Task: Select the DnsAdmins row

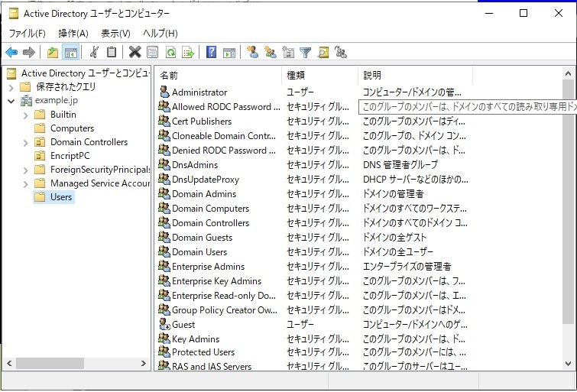Action: (313, 165)
